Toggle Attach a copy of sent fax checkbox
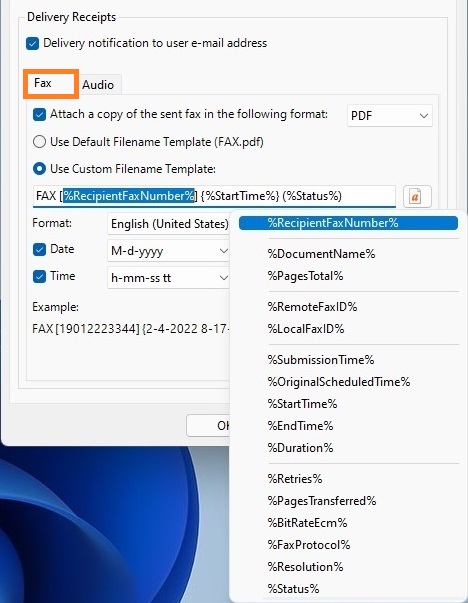The height and width of the screenshot is (603, 468). coord(39,115)
